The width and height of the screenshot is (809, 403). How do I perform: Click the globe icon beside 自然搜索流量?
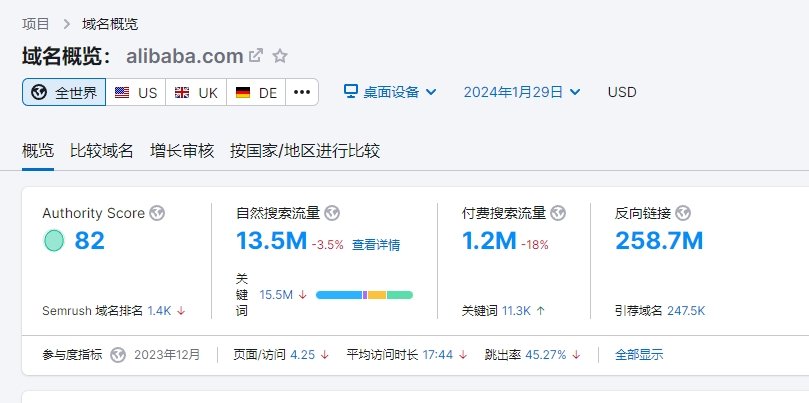pyautogui.click(x=332, y=213)
